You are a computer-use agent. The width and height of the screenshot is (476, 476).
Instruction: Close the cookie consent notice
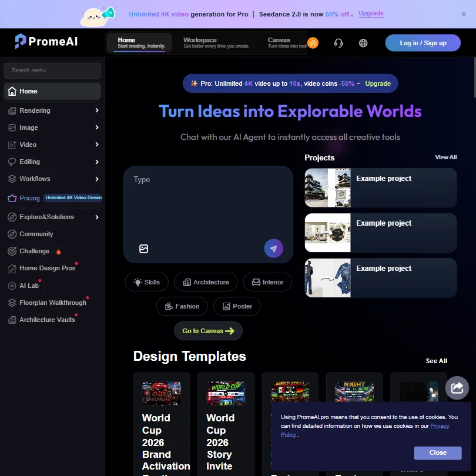click(438, 452)
